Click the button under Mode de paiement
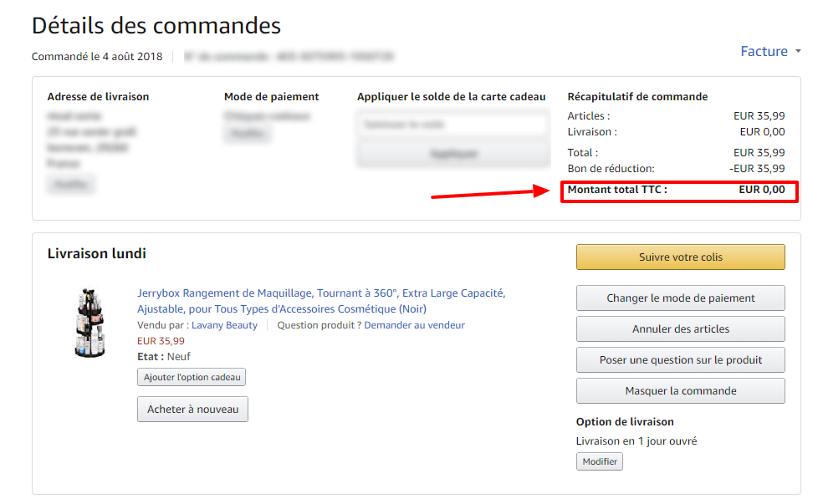This screenshot has height=504, width=823. 247,135
